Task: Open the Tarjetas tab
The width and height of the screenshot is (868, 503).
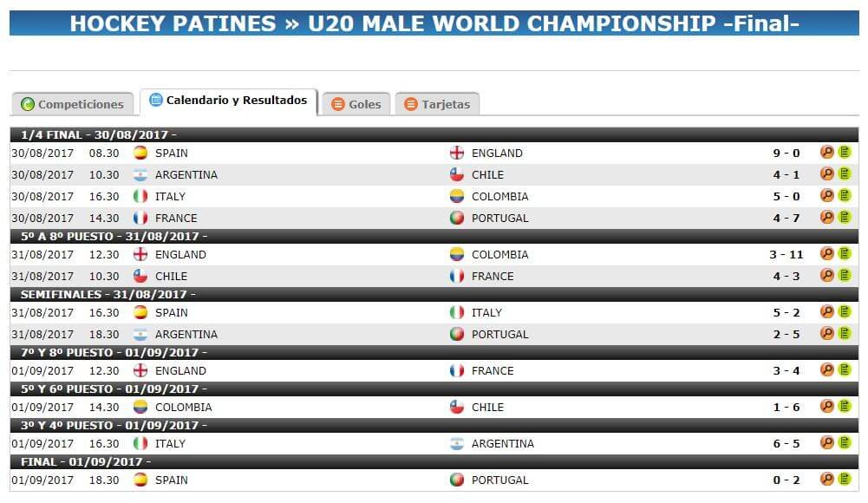Action: pyautogui.click(x=437, y=104)
